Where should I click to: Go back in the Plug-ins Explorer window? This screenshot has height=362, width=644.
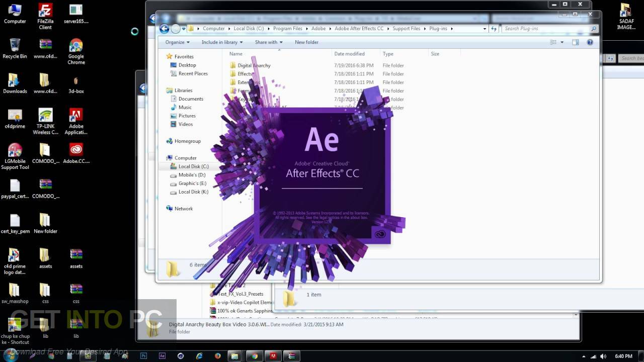165,29
